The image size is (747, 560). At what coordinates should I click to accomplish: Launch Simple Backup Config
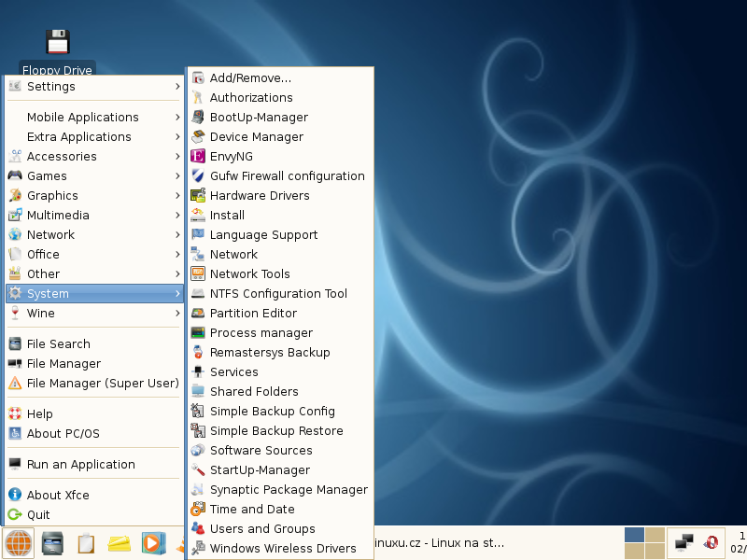(x=281, y=411)
